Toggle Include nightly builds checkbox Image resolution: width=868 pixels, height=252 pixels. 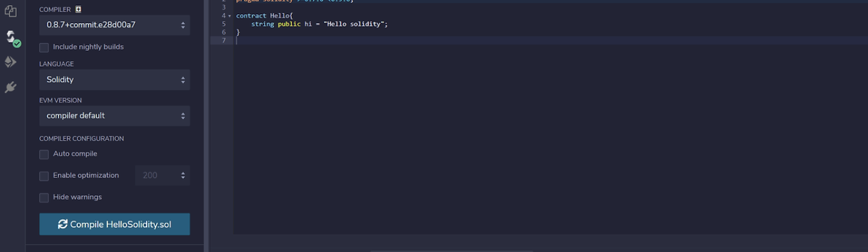pyautogui.click(x=44, y=48)
